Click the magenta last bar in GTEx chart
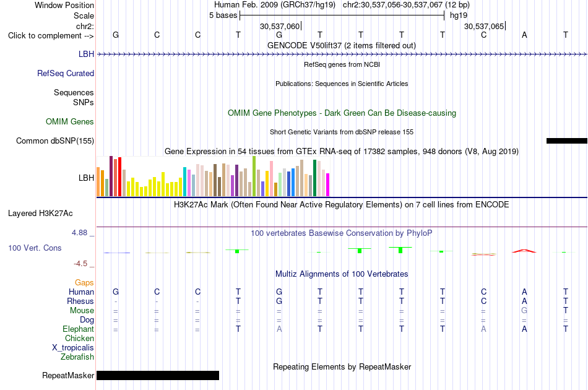 (328, 185)
